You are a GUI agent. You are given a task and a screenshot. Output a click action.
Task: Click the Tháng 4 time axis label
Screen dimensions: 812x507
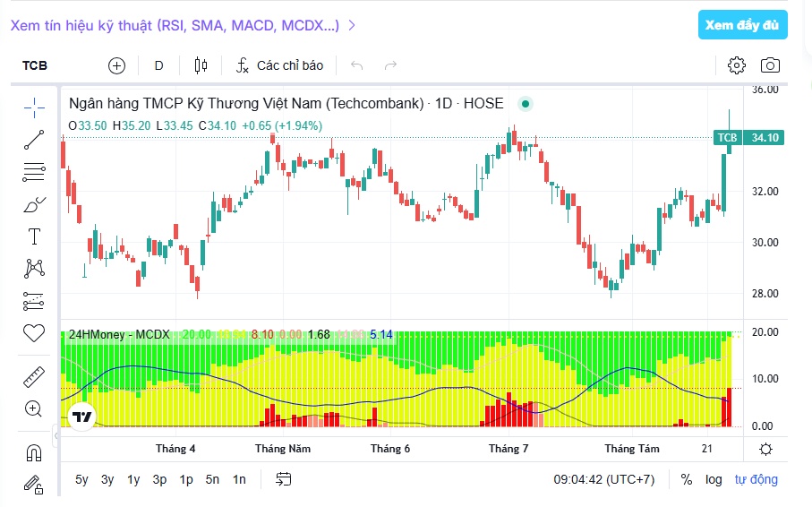click(x=175, y=449)
